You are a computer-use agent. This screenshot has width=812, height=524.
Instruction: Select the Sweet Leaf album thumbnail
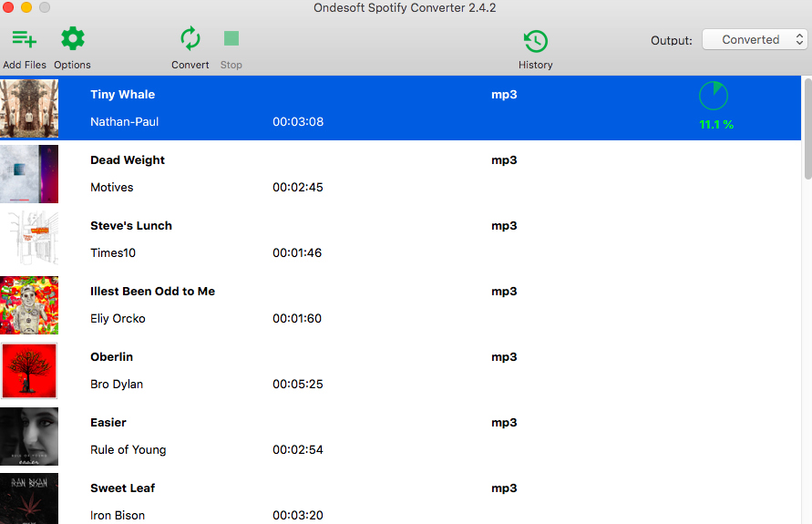pos(29,498)
